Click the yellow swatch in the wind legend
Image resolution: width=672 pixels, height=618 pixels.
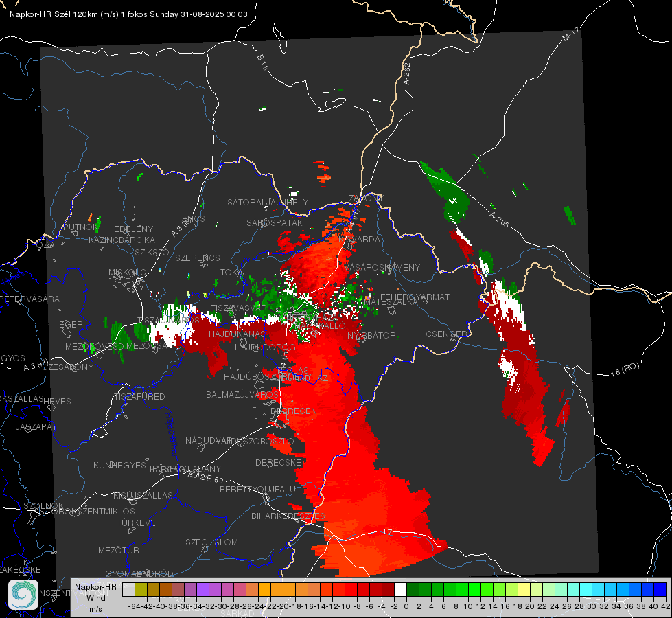coord(524,590)
